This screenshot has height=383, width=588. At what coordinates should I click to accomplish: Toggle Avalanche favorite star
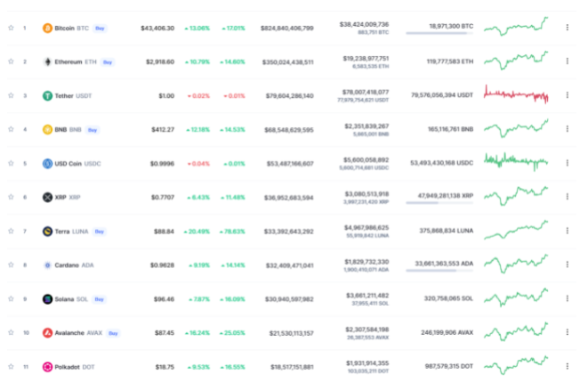click(x=11, y=332)
